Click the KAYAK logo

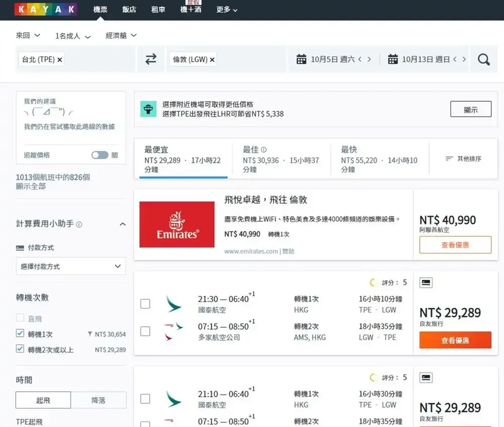(x=46, y=10)
